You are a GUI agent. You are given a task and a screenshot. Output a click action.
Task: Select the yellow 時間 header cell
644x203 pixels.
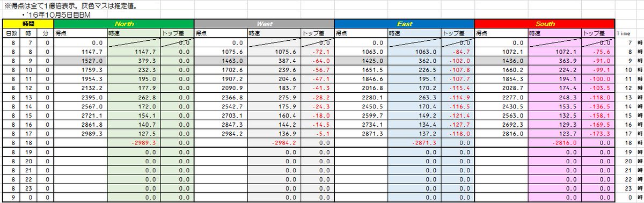click(x=28, y=24)
